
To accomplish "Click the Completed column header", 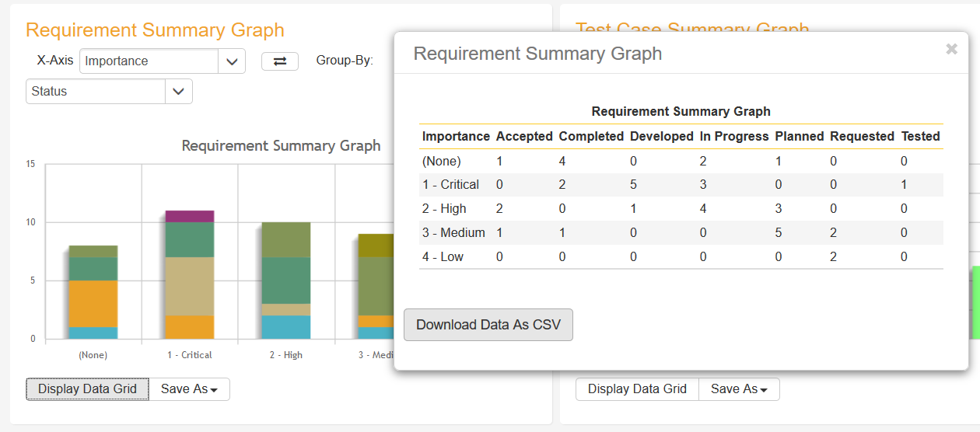I will tap(590, 137).
